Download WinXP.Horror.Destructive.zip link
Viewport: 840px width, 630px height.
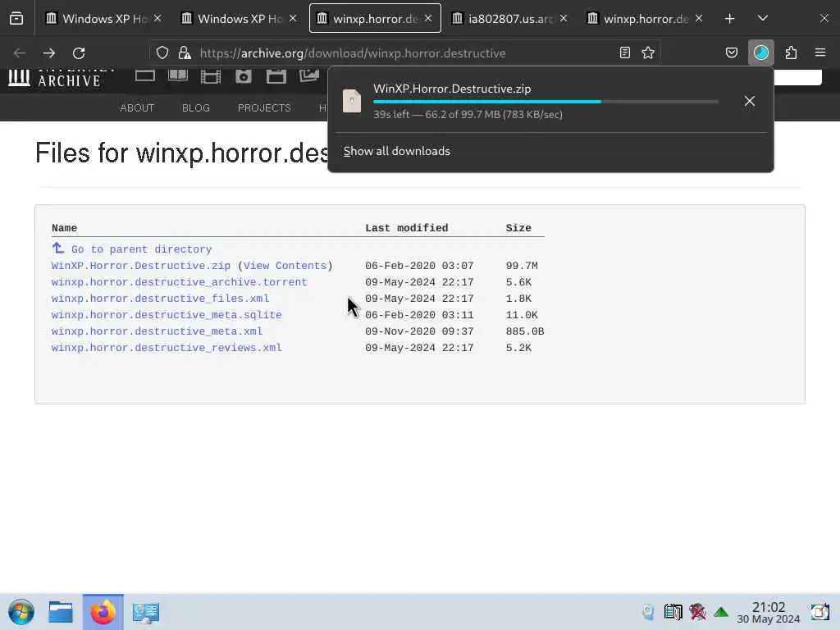tap(141, 266)
